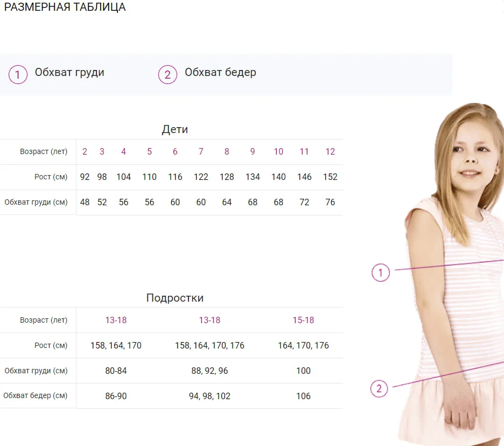Viewport: 504px width, 446px height.
Task: Click the Обхват бедер legend label
Action: tap(220, 72)
